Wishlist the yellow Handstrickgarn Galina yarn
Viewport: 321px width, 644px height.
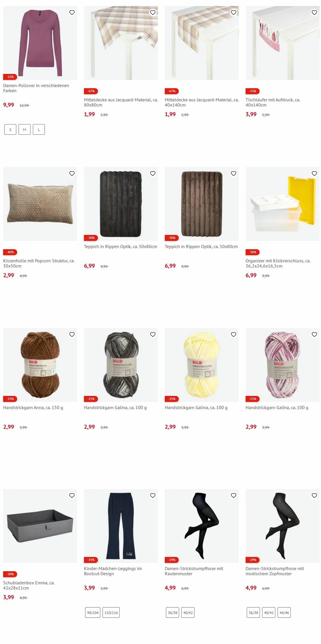pos(233,334)
